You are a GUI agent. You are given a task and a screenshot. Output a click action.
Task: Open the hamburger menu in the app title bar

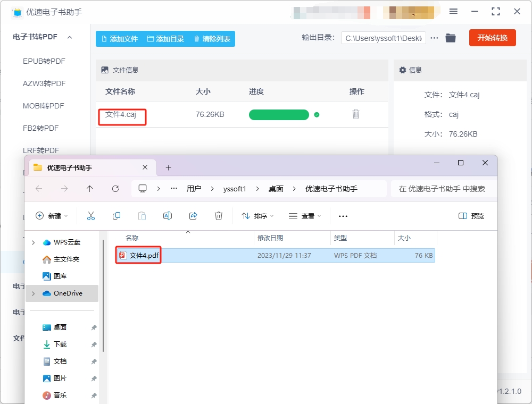click(x=453, y=11)
